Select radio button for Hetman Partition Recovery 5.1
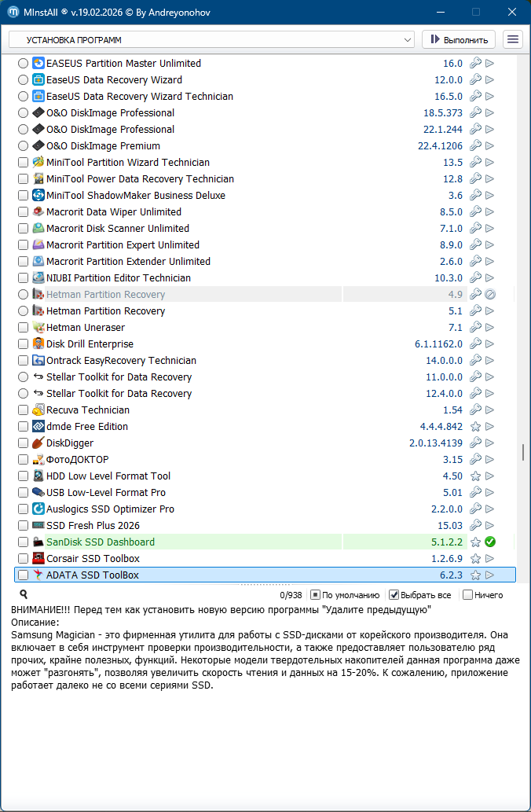This screenshot has height=812, width=531. coord(24,311)
